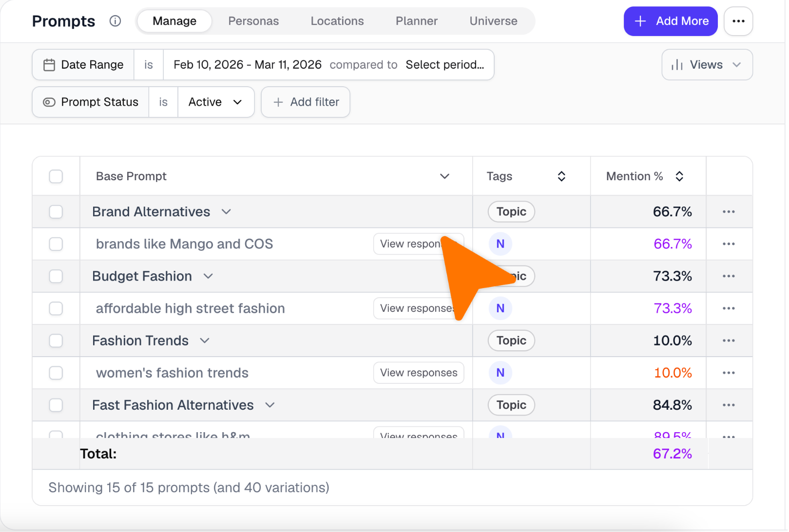The width and height of the screenshot is (789, 532).
Task: Switch to the Planner tab
Action: tap(416, 21)
